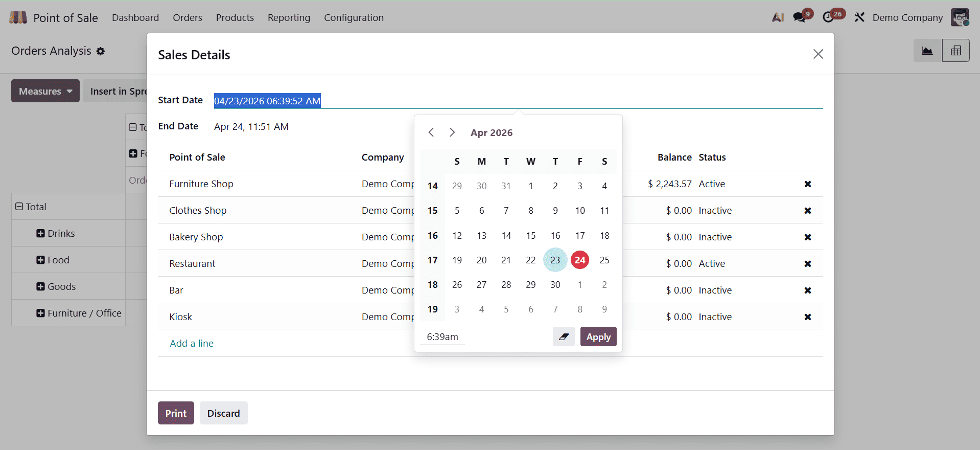Screen dimensions: 980x450
Task: Open the Measures dropdown
Action: tap(45, 91)
